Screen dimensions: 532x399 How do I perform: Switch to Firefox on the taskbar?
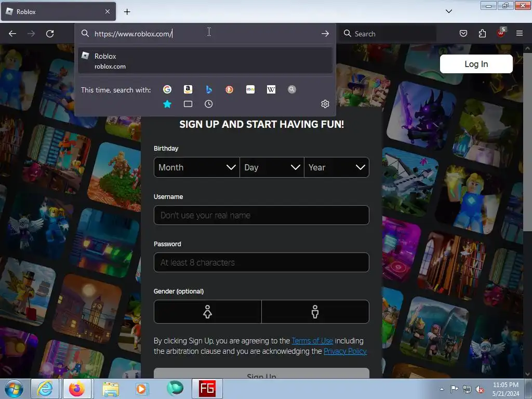click(x=77, y=389)
